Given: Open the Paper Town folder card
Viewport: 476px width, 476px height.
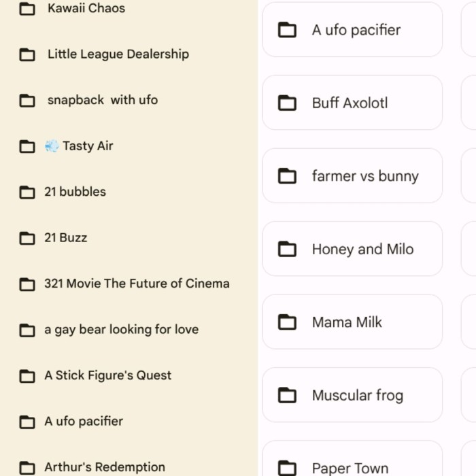Looking at the screenshot, I should [352, 466].
